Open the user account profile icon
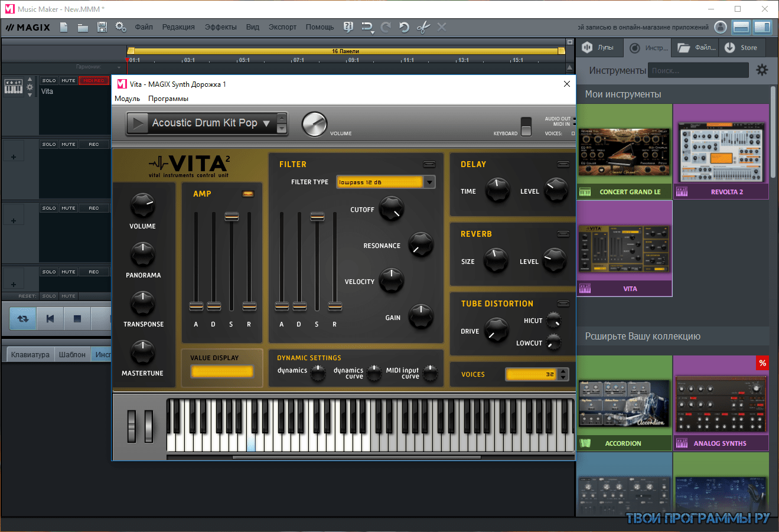The image size is (779, 532). pyautogui.click(x=721, y=27)
